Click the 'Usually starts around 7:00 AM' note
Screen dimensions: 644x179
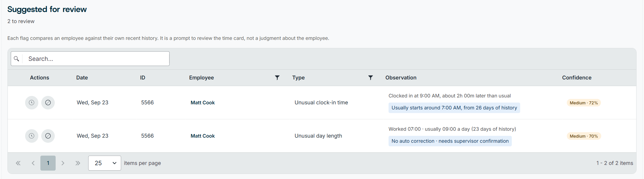[x=454, y=108]
